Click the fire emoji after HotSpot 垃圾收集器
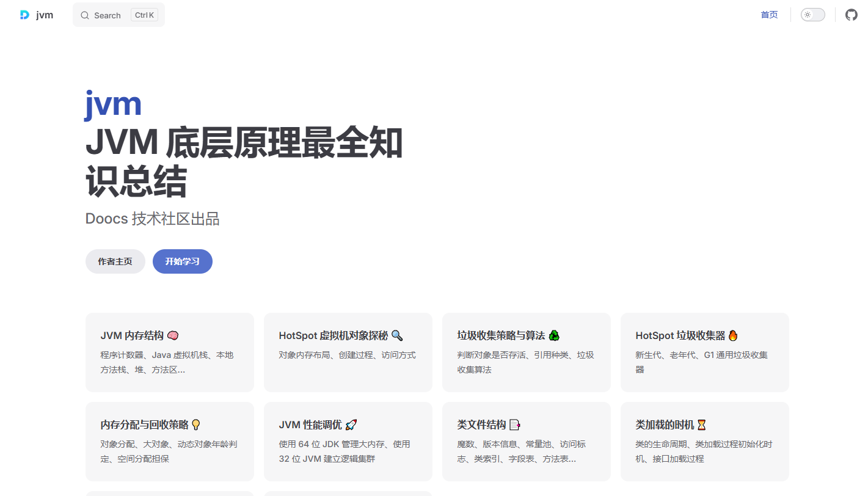Screen dimensions: 868x496 coord(734,335)
